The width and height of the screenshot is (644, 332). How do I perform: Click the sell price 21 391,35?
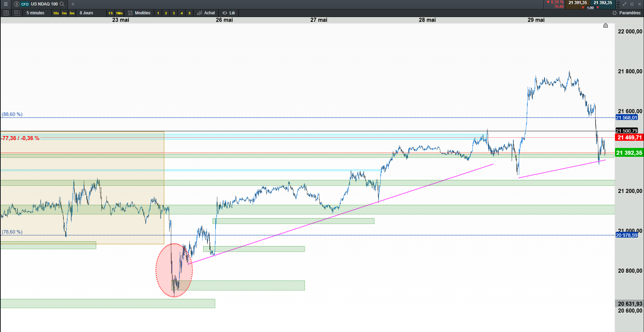[x=577, y=3]
